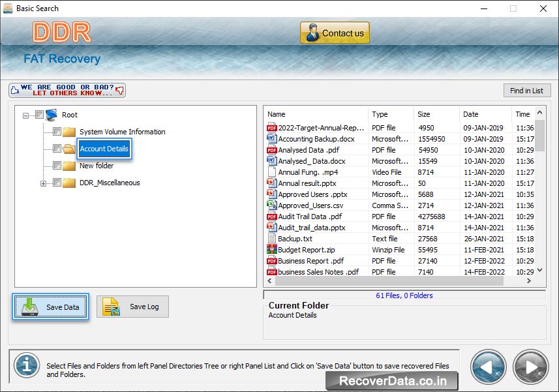Viewport: 559px width, 392px height.
Task: Click the PowerPoint icon of Approved Users .pptx
Action: [271, 194]
